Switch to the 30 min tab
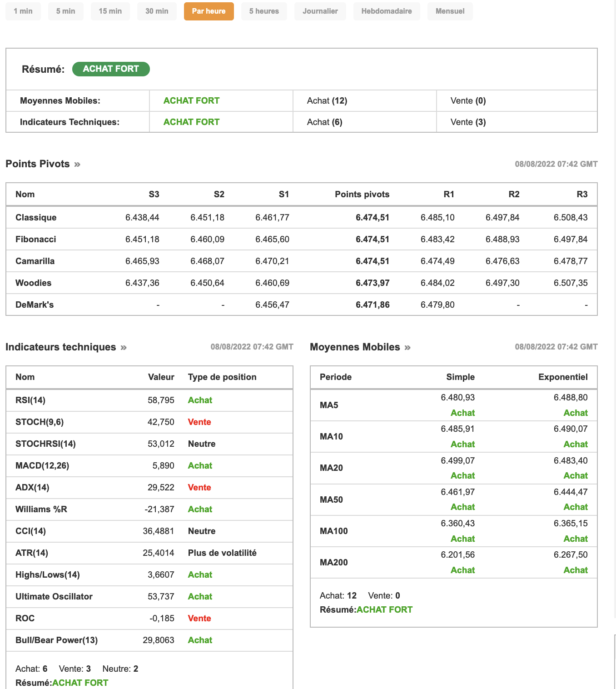 (157, 11)
